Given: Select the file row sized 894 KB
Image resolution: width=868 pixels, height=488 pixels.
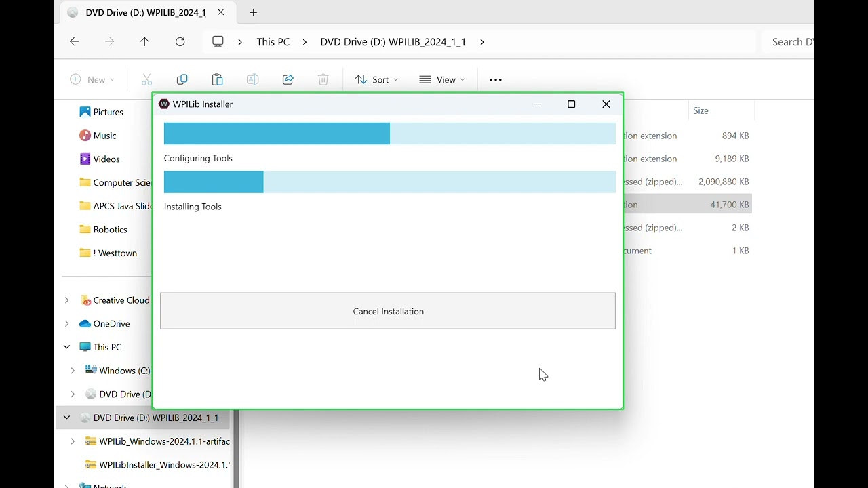Looking at the screenshot, I should (688, 136).
